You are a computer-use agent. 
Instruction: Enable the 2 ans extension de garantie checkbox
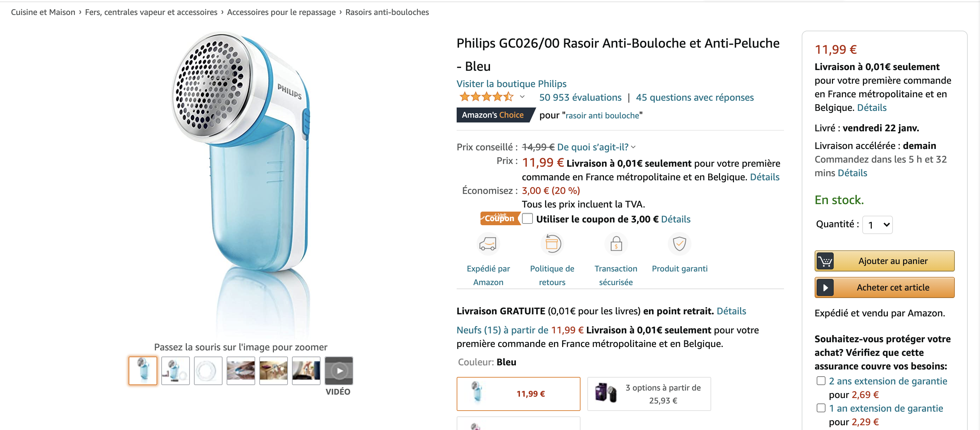tap(821, 381)
